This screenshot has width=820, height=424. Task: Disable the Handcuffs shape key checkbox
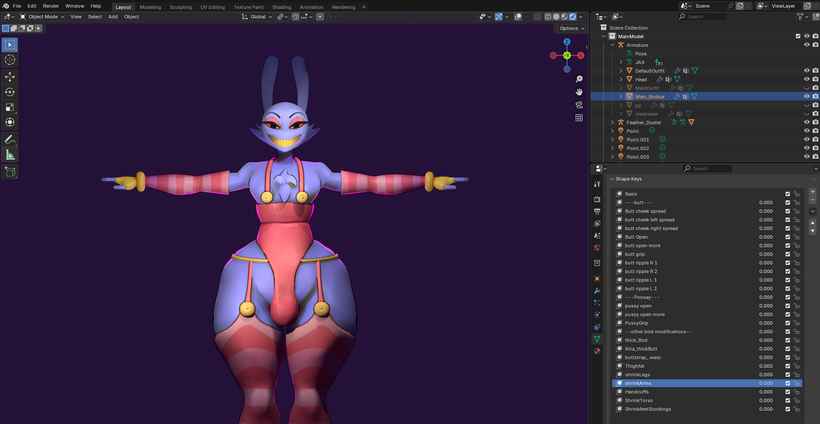pyautogui.click(x=787, y=392)
